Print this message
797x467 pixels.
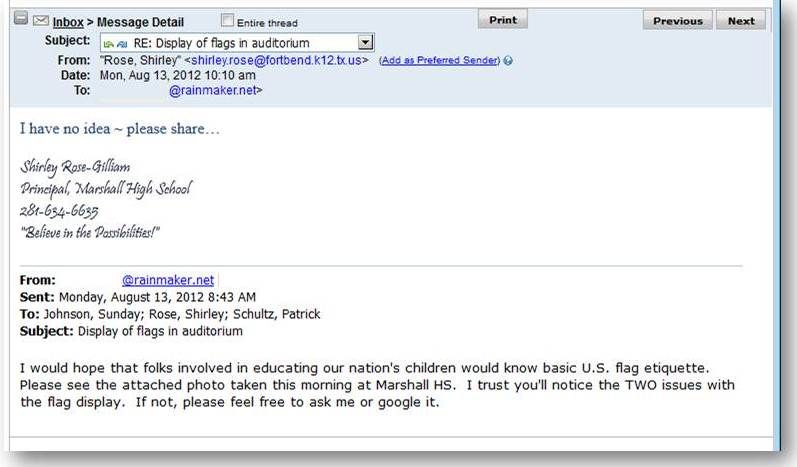(x=503, y=20)
